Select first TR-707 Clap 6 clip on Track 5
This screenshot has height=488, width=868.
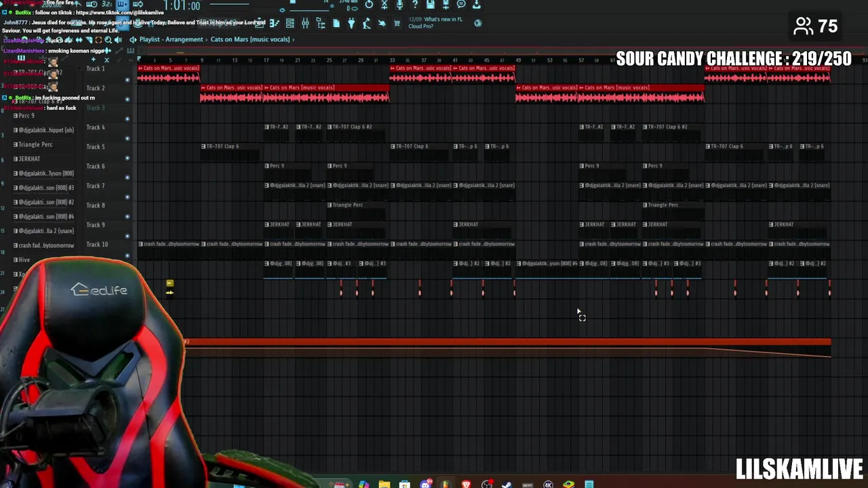[x=232, y=152]
